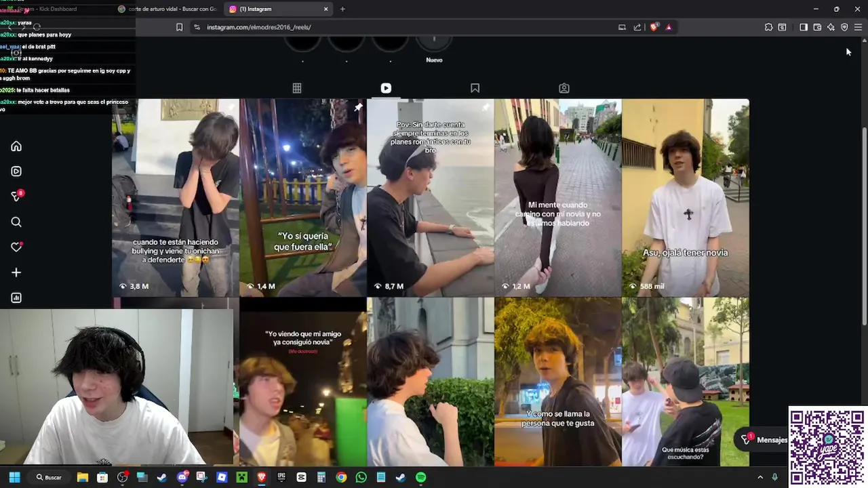Open reel 'Pov: Sin darte cuenta siempre terminas'

[431, 198]
